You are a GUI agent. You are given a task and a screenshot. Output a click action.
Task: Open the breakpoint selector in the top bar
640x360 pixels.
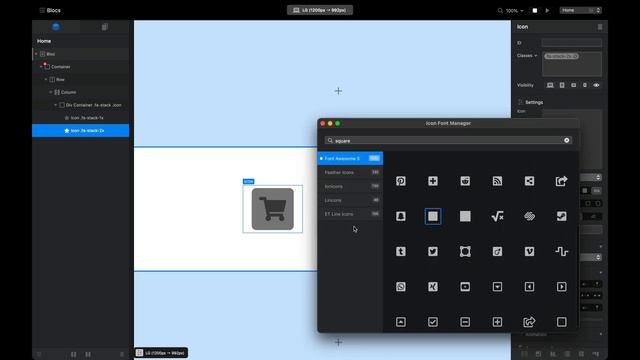[x=320, y=10]
